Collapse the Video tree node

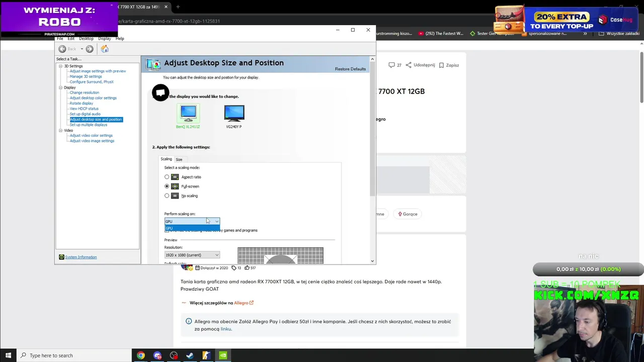pyautogui.click(x=60, y=130)
